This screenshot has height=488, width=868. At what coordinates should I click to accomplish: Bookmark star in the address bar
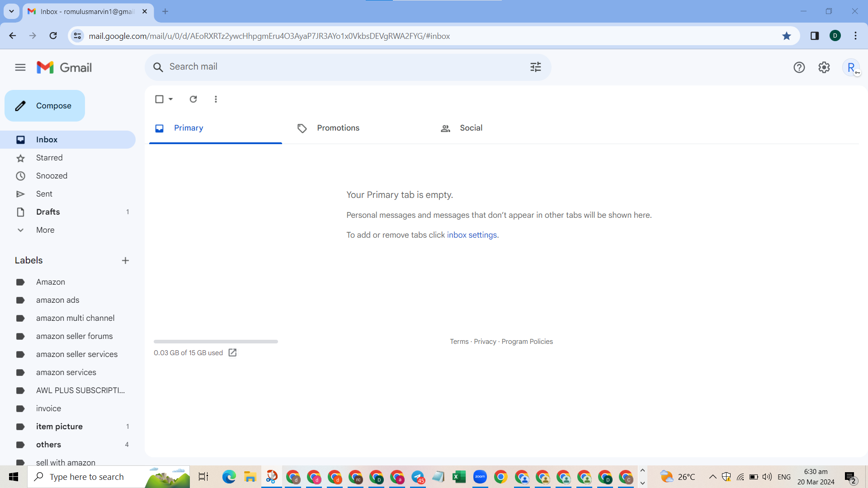click(x=787, y=36)
